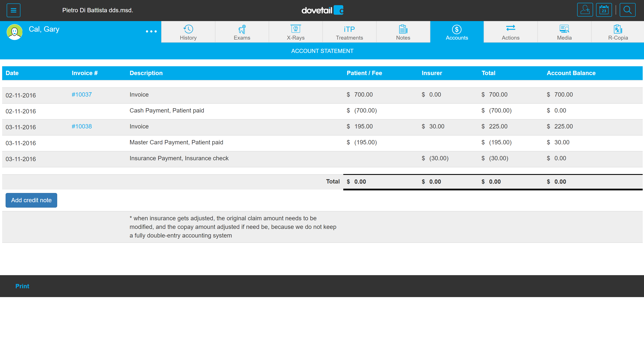This screenshot has height=347, width=644.
Task: Open the Notes tab
Action: 403,32
